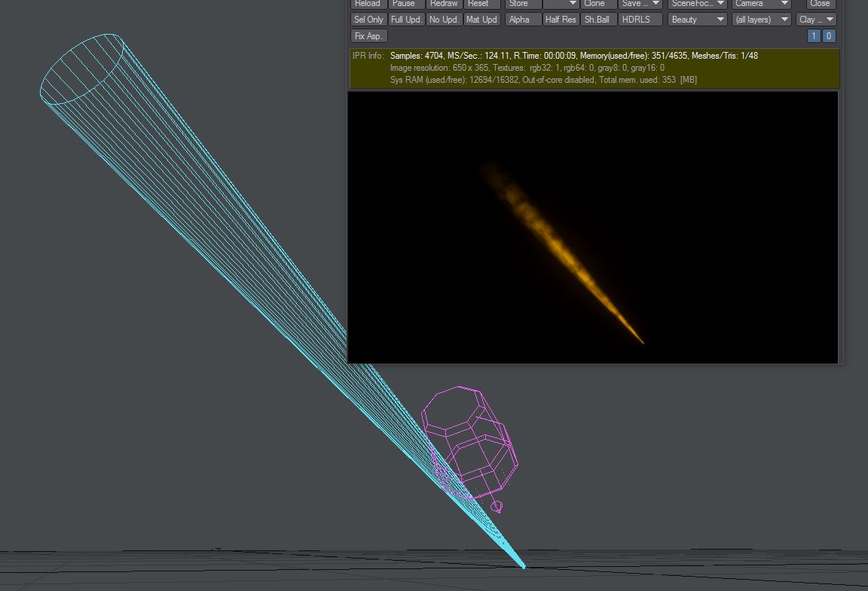Click the Reload button
This screenshot has height=591, width=868.
click(x=368, y=4)
